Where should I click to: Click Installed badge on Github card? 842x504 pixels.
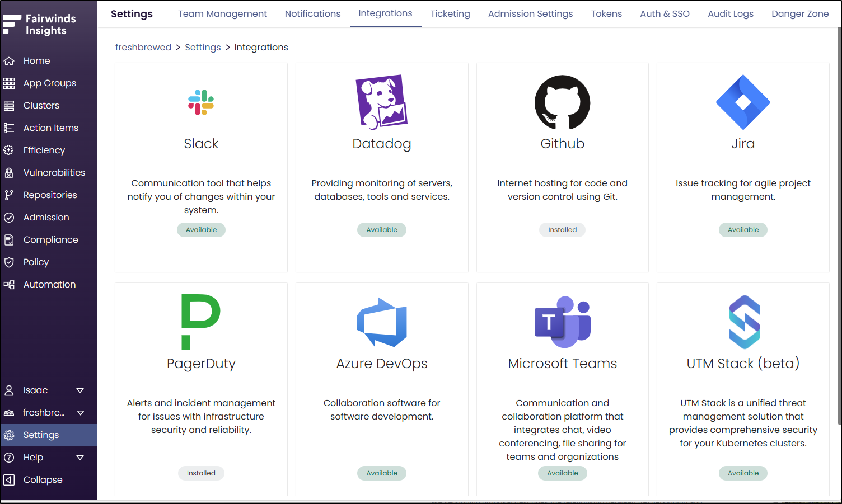point(563,230)
